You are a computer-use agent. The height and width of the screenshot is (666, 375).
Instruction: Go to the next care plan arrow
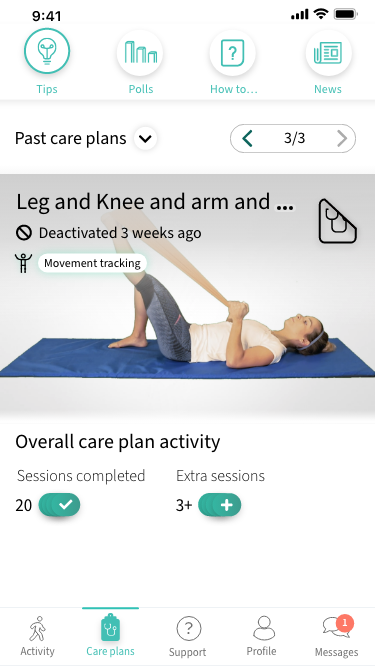coord(342,138)
